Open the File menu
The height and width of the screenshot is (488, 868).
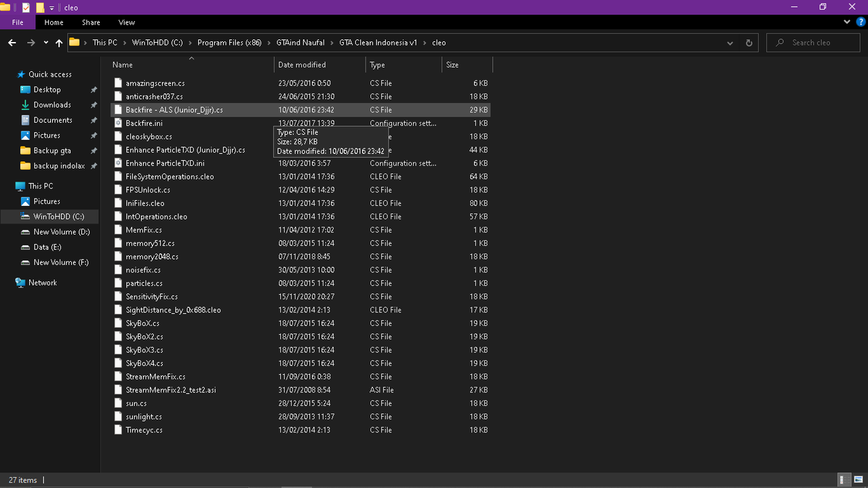[18, 22]
